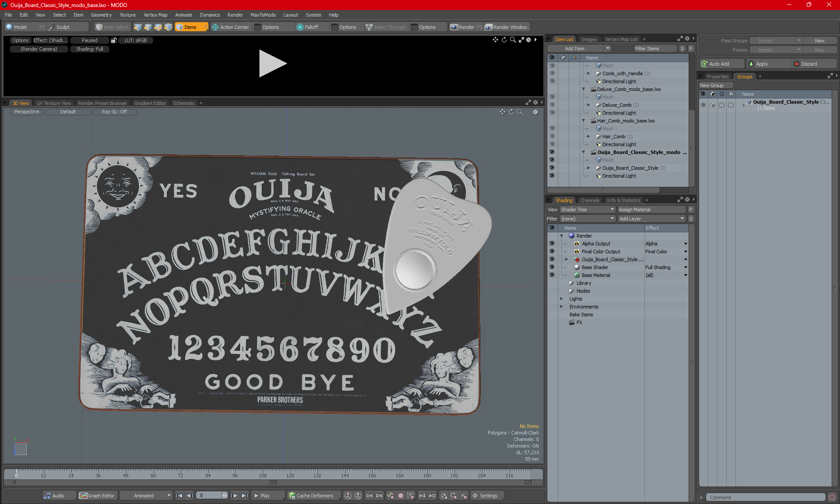The image size is (840, 504).
Task: Switch to Materials selection mode icon
Action: coord(168,27)
